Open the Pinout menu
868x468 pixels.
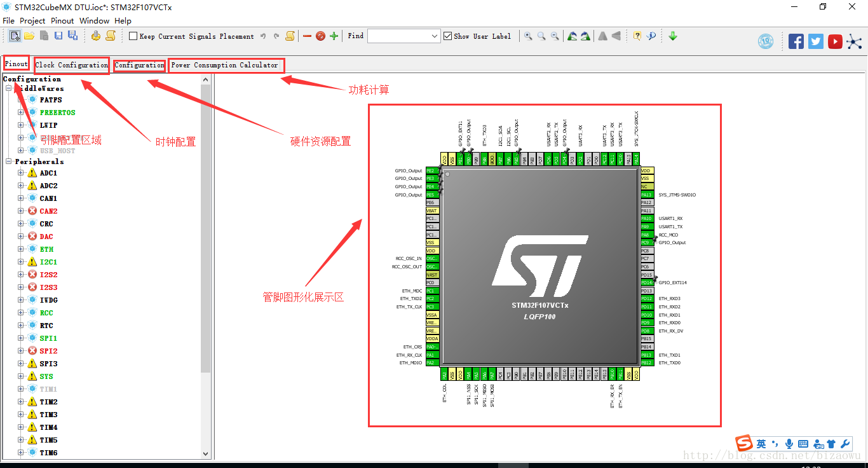pyautogui.click(x=62, y=21)
